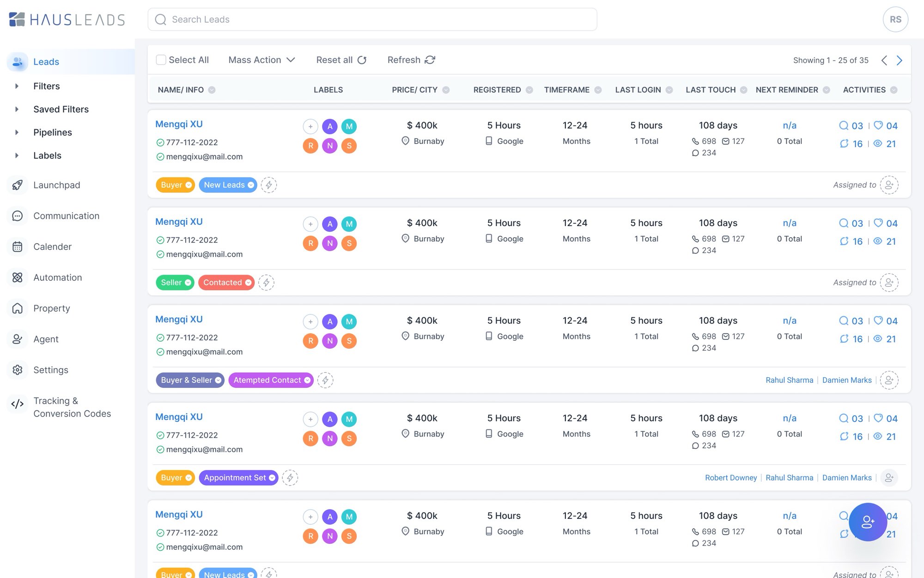Viewport: 924px width, 578px height.
Task: Click the floating add lead button
Action: (868, 522)
